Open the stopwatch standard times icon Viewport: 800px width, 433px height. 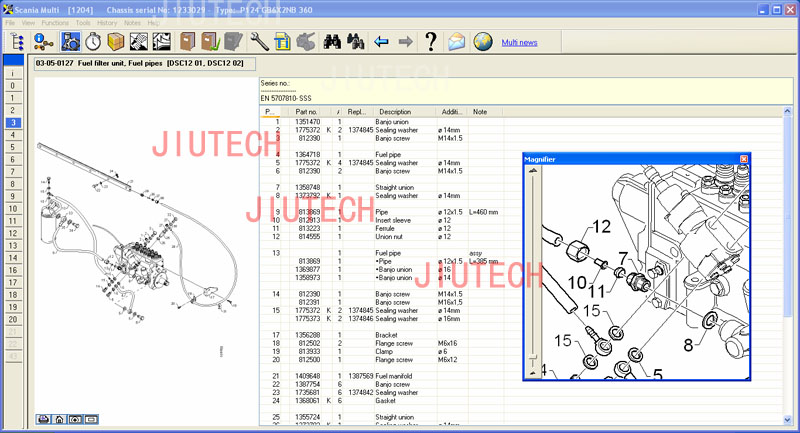(x=93, y=42)
